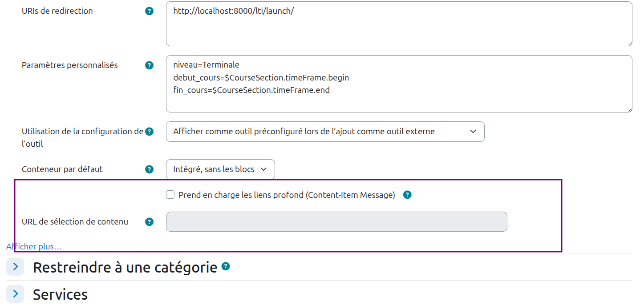
Task: Open the tool configuration usage dropdown
Action: pos(325,131)
